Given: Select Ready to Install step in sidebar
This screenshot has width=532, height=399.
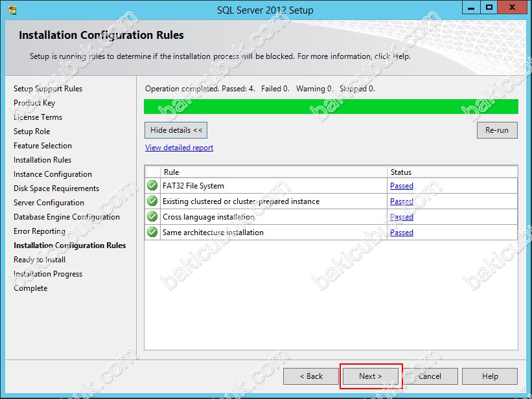Looking at the screenshot, I should [x=40, y=260].
